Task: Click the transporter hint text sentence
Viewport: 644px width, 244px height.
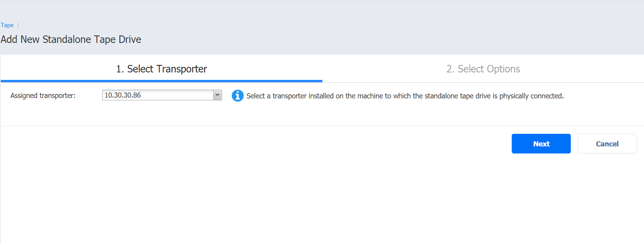Action: (x=405, y=96)
